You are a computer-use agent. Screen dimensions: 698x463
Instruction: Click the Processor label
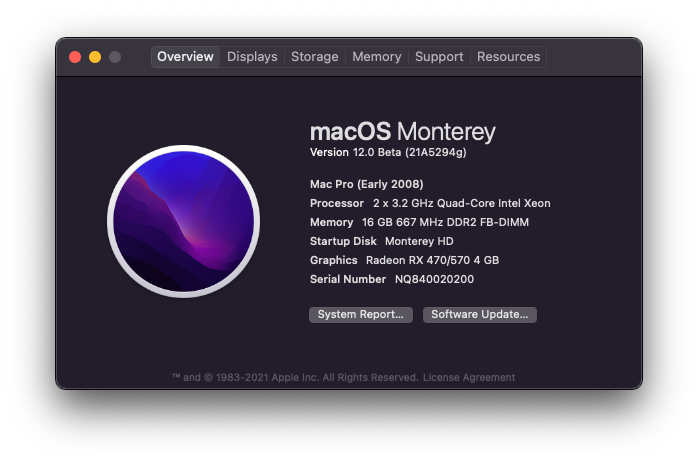(x=337, y=203)
